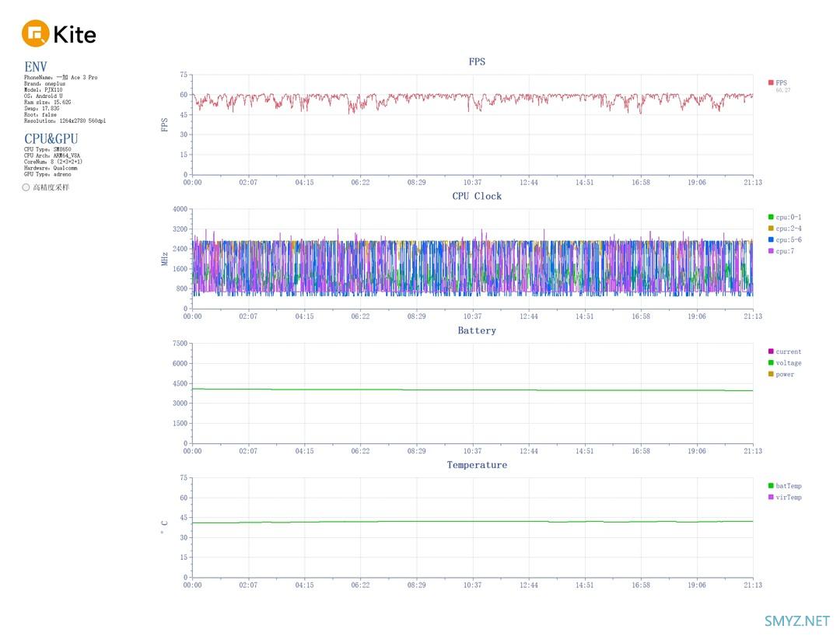
Task: Select the PhoneName Ace 3 Pro line
Action: point(61,78)
